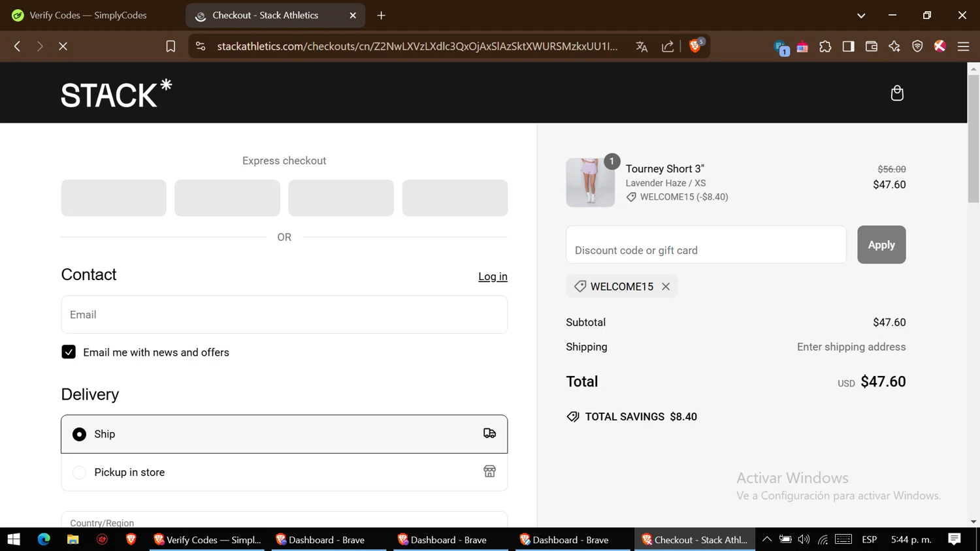Toggle the browser sidebar panel icon
This screenshot has height=551, width=980.
[x=848, y=46]
